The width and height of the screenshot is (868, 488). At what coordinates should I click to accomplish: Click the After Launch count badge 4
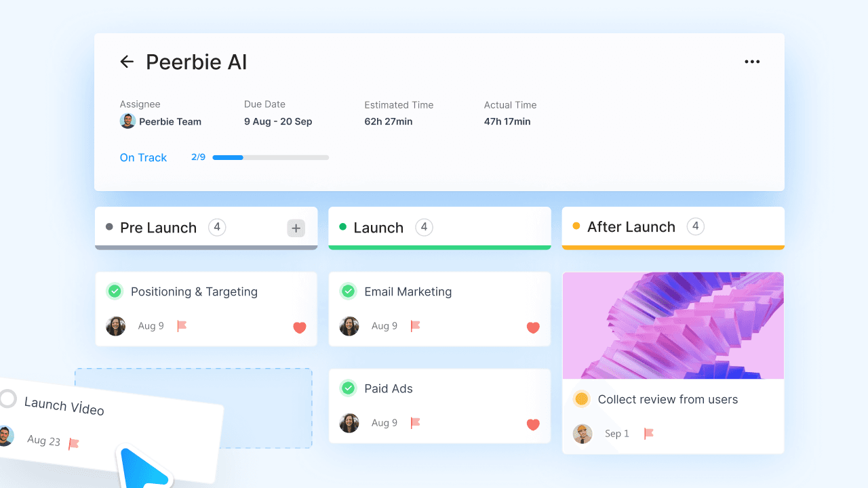[695, 226]
